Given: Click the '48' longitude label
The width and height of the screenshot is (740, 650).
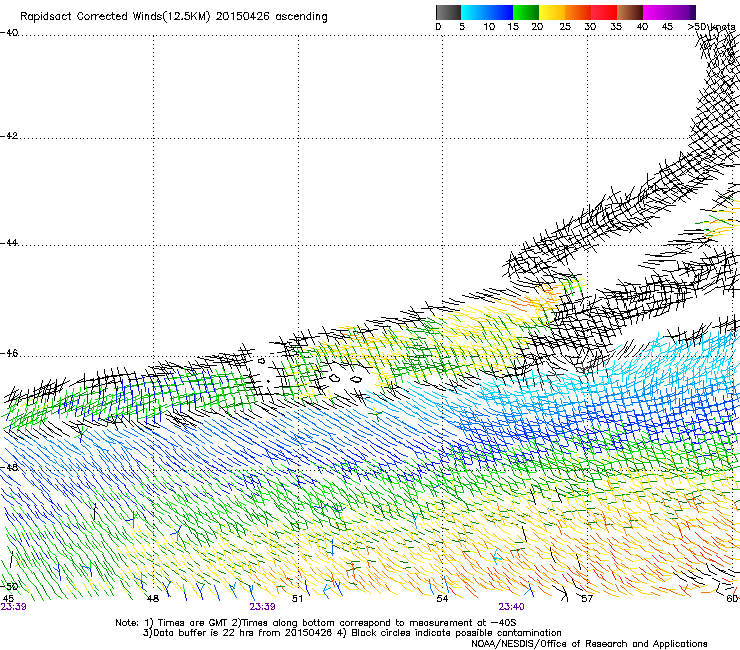Looking at the screenshot, I should click(x=153, y=599).
